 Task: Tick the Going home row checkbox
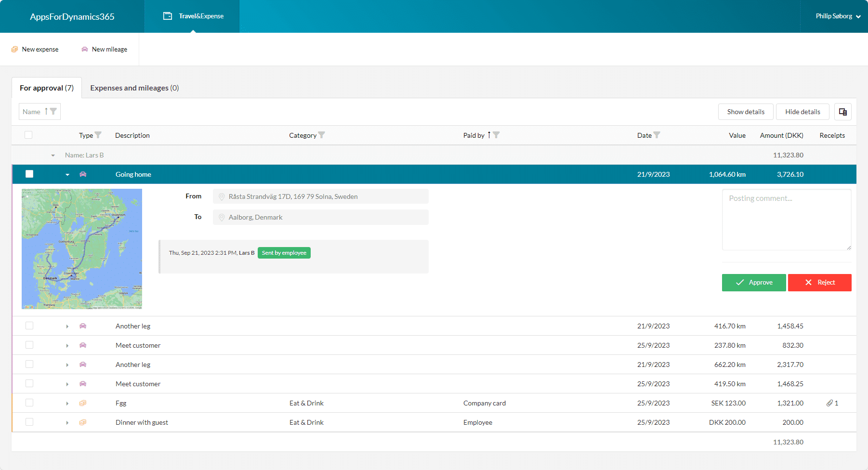point(29,174)
